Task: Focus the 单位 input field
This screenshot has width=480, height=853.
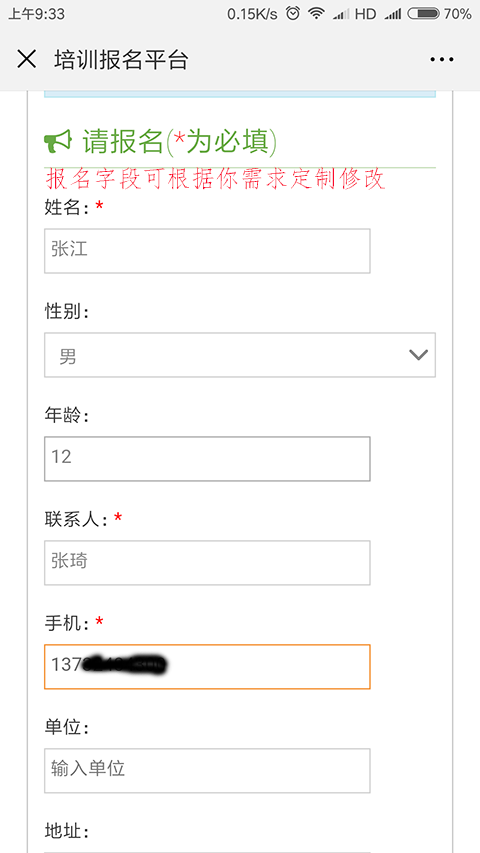Action: pos(207,770)
